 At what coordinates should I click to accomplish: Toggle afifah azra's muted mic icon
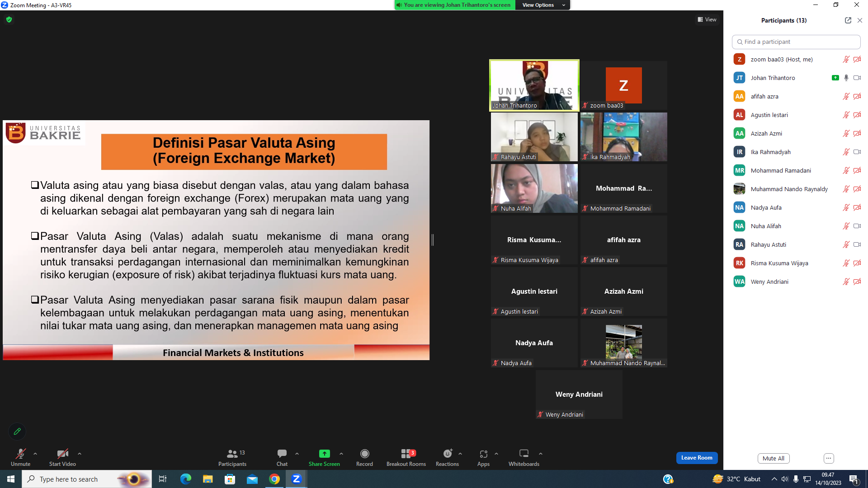[846, 96]
